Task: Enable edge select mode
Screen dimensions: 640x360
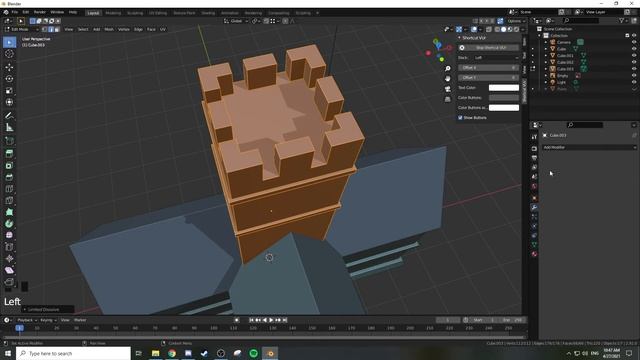Action: [51, 29]
